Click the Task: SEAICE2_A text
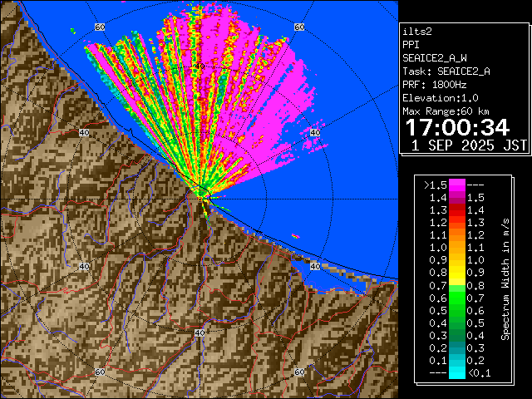The height and width of the screenshot is (399, 532). pos(446,71)
